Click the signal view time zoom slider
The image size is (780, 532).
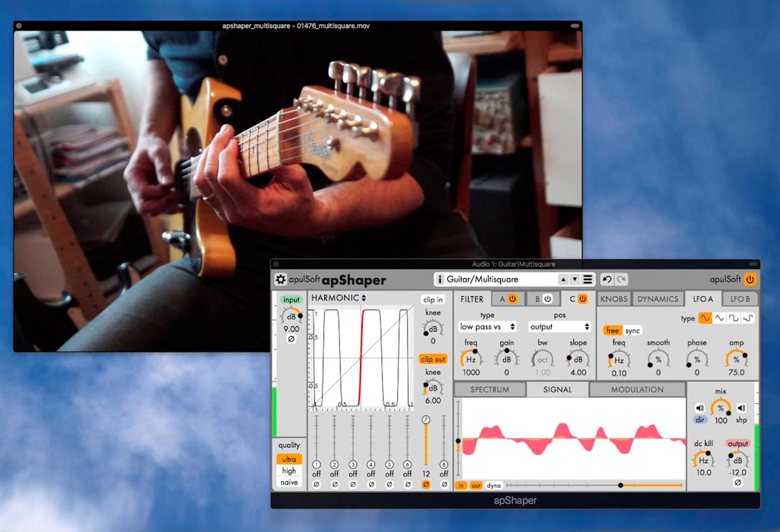[594, 485]
